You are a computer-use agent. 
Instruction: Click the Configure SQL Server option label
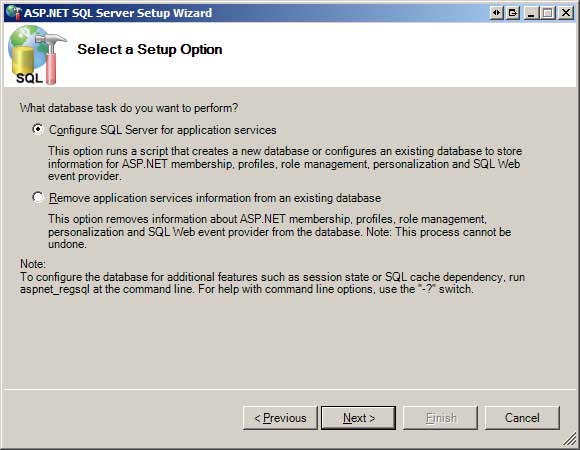163,130
